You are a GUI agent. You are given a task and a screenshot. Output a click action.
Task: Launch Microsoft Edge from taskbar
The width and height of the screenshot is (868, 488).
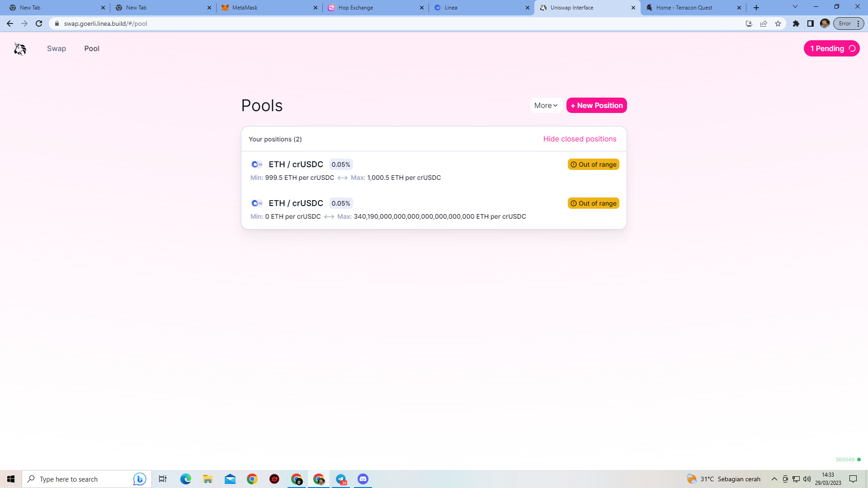tap(186, 479)
